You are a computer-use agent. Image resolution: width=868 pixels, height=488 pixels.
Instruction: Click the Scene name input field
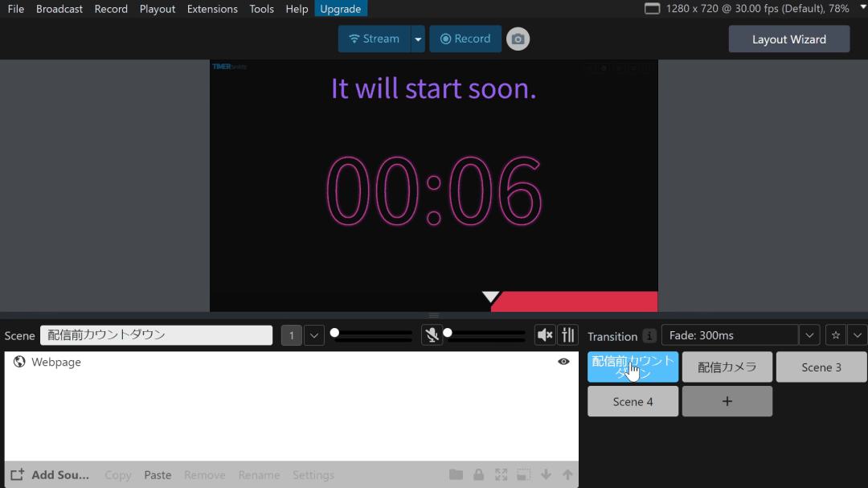157,335
